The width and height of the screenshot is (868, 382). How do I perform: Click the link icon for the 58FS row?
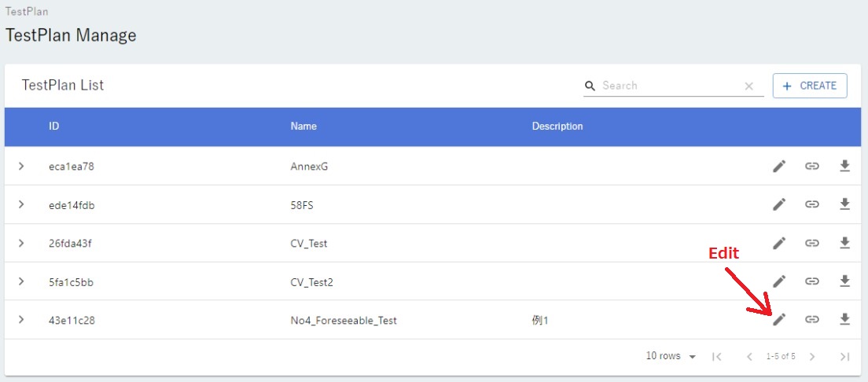pyautogui.click(x=812, y=204)
